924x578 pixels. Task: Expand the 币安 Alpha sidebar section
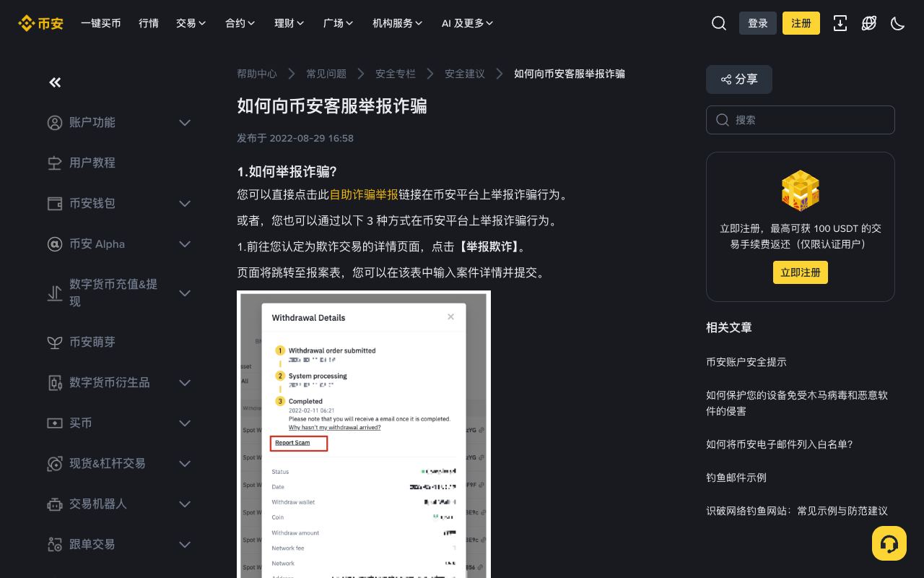(185, 244)
